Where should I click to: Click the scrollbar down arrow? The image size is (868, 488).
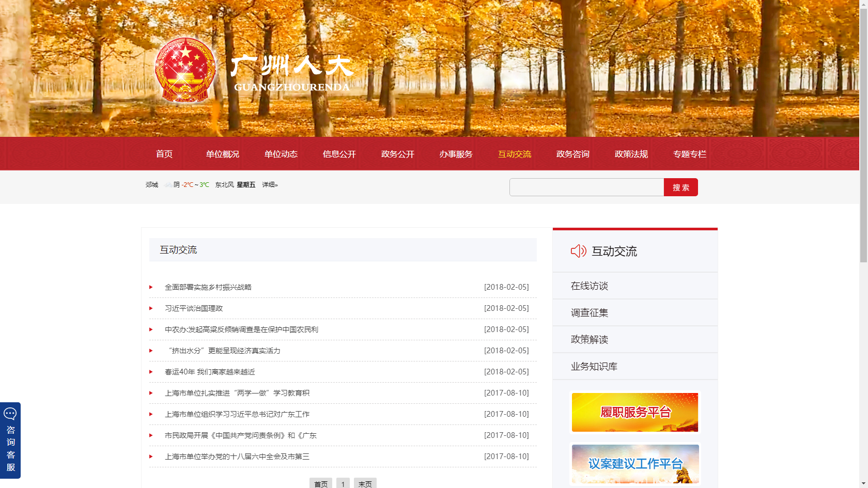point(863,484)
